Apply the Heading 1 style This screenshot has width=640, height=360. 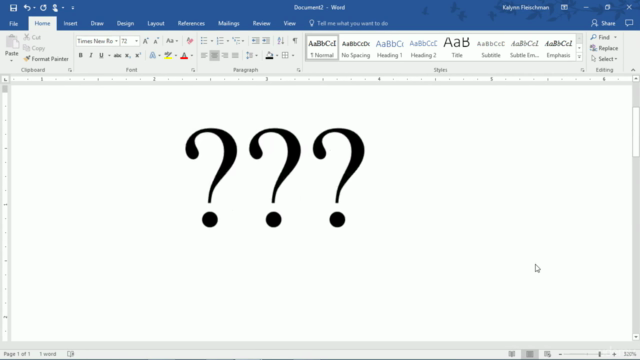click(x=389, y=48)
